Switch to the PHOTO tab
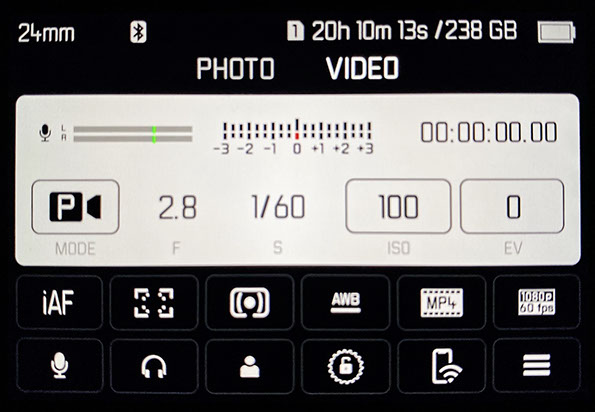Viewport: 595px width, 412px height. pyautogui.click(x=235, y=68)
